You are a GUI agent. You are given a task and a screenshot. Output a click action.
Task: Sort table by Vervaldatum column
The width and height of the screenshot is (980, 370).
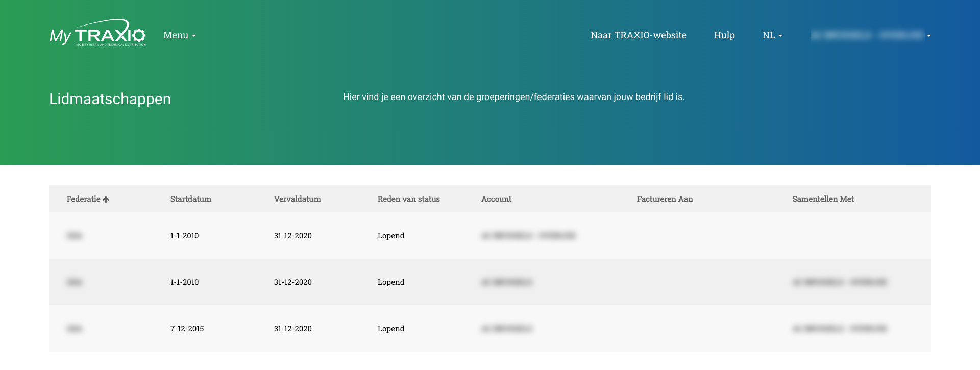click(x=297, y=199)
